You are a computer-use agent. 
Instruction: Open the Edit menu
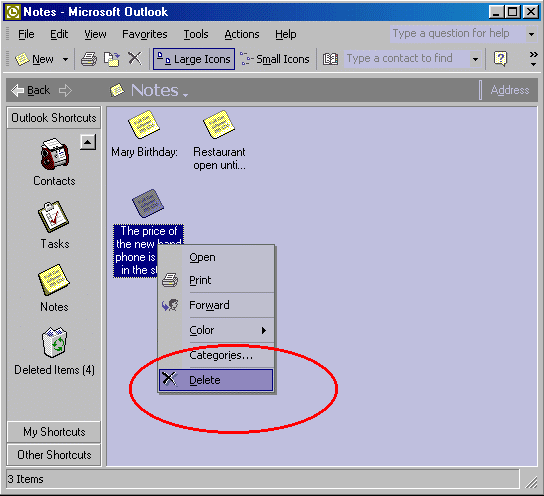(x=59, y=34)
